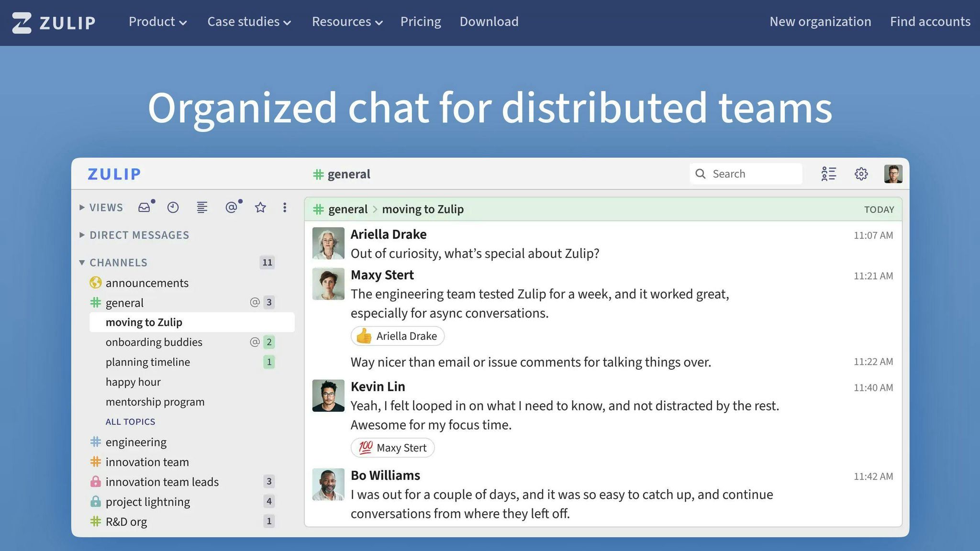Click the views three-dot menu icon
This screenshot has width=980, height=551.
(x=285, y=207)
